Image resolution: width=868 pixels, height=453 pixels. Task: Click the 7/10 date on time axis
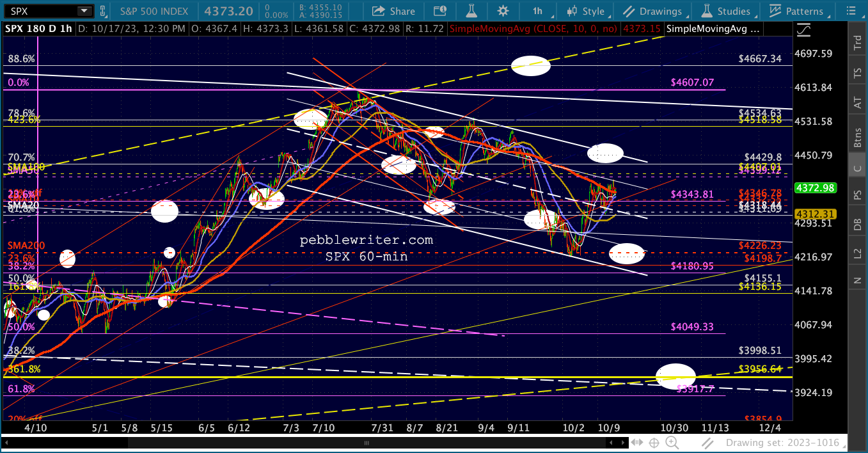[324, 427]
